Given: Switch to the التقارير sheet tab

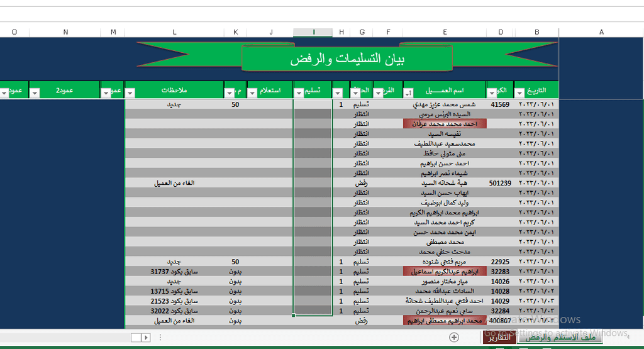Looking at the screenshot, I should tap(499, 338).
